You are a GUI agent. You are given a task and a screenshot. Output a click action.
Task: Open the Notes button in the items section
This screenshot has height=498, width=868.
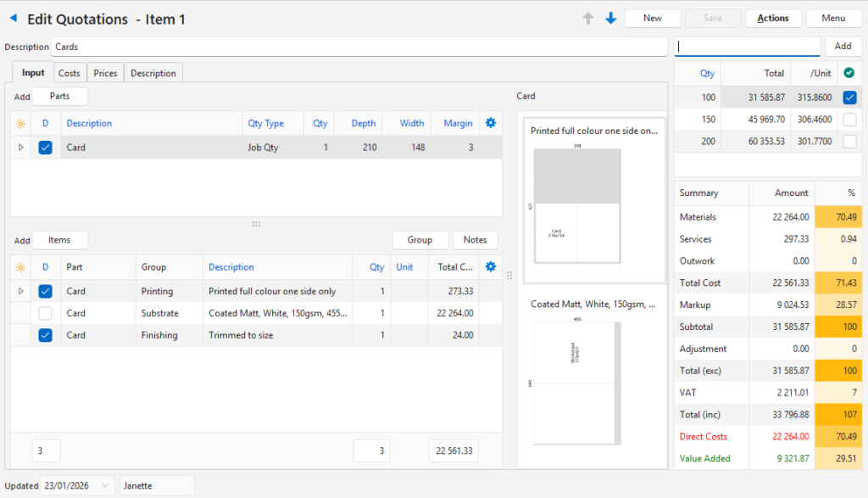click(475, 239)
